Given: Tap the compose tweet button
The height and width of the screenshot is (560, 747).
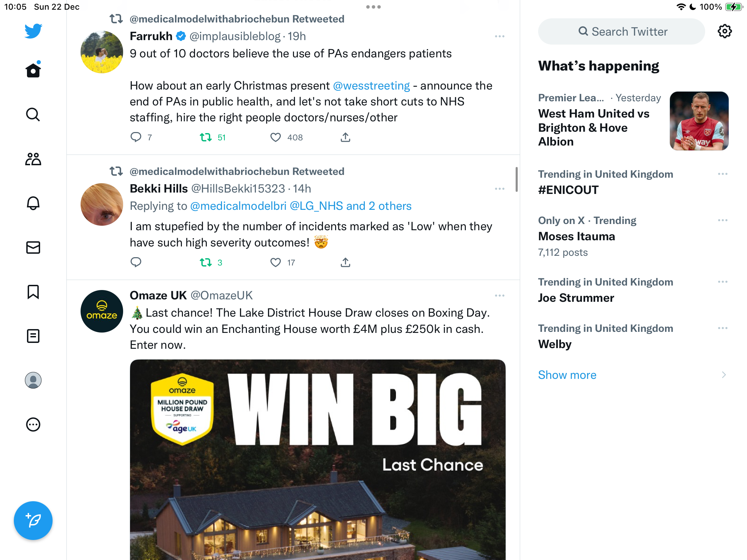Looking at the screenshot, I should tap(33, 521).
